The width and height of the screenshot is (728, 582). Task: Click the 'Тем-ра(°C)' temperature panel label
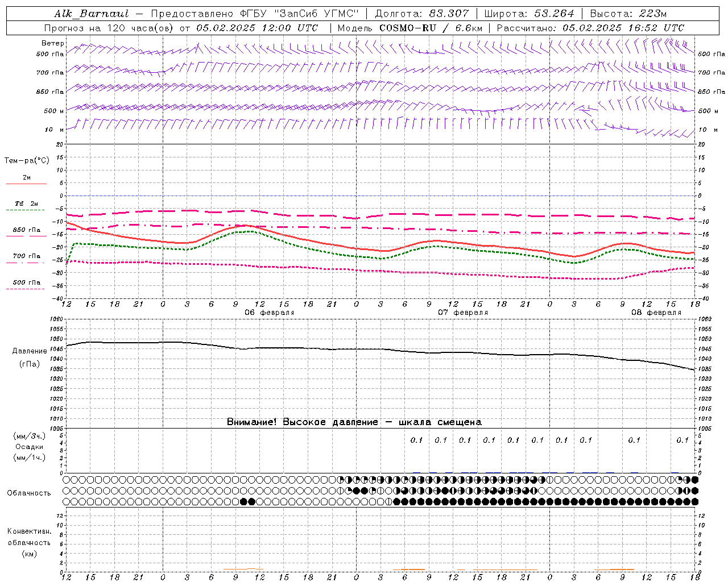coord(27,161)
